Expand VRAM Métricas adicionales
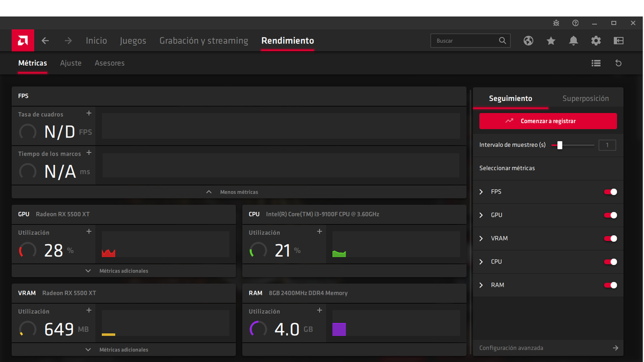This screenshot has width=644, height=362. [124, 350]
